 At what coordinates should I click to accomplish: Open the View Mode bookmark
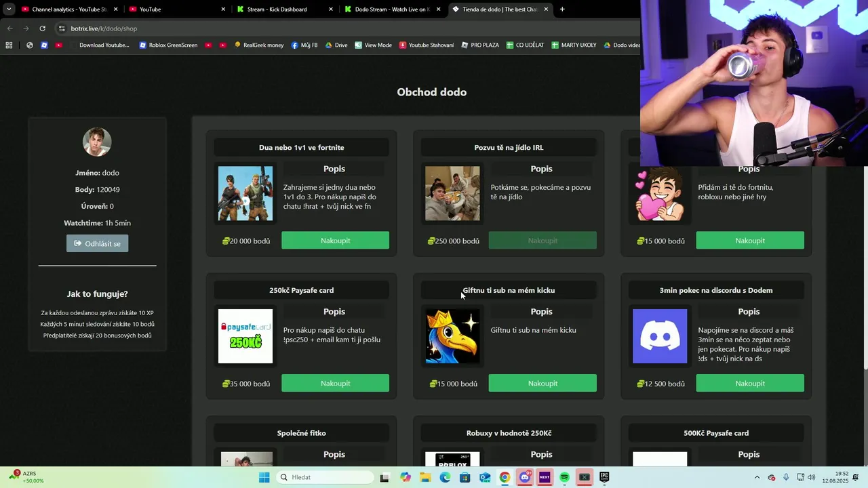coord(373,45)
